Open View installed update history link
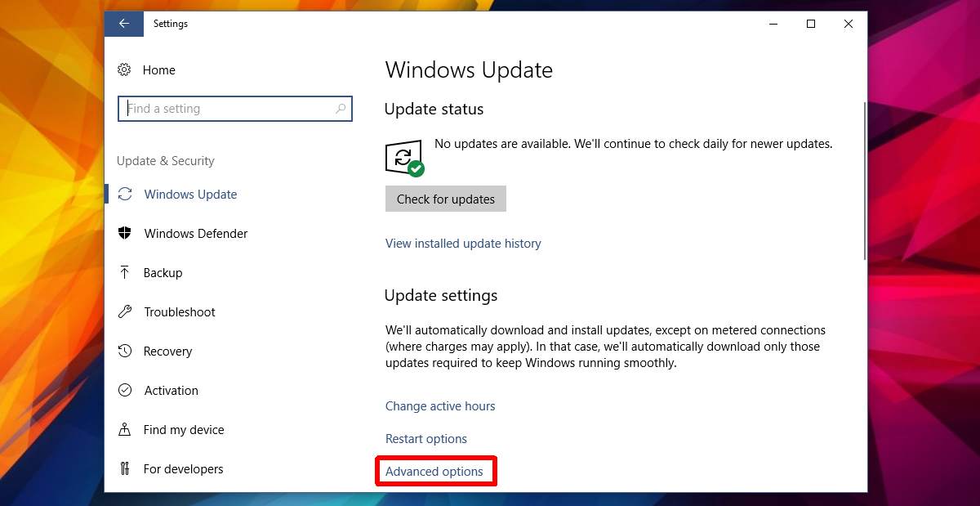Viewport: 980px width, 506px height. [463, 244]
